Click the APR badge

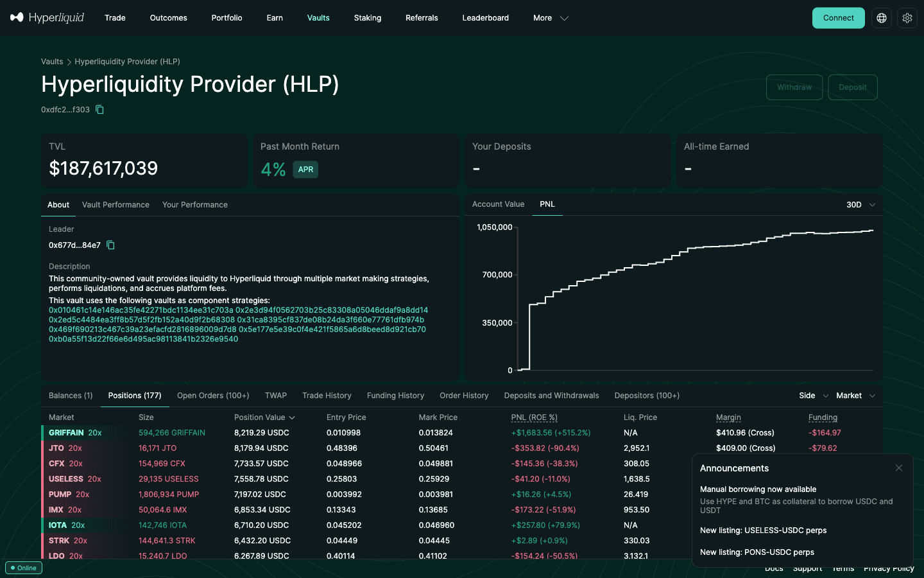coord(305,170)
